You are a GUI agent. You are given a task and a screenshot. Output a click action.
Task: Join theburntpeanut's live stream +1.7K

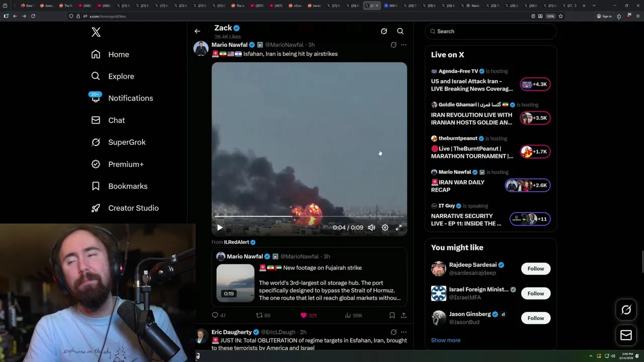tap(535, 152)
